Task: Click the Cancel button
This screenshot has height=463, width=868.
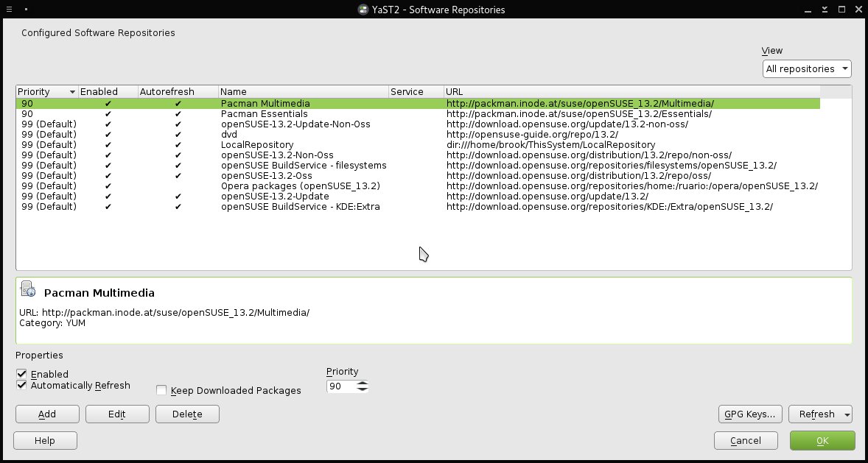Action: coord(746,441)
